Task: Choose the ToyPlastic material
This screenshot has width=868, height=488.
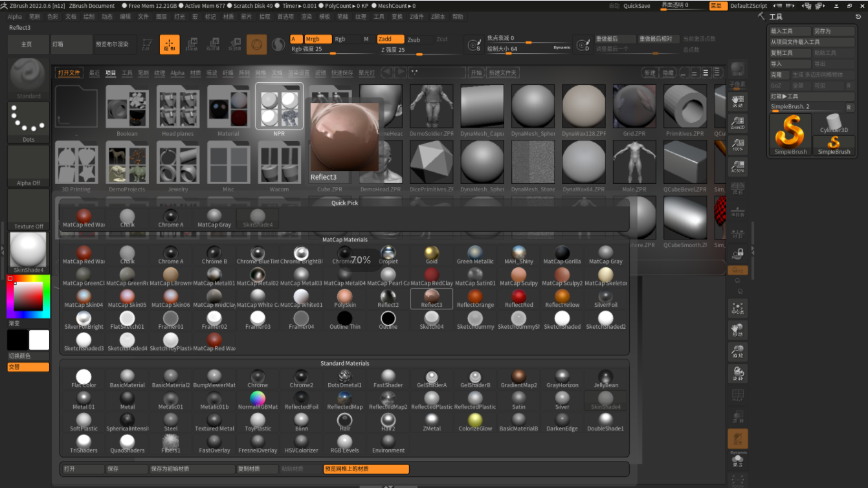Action: tap(258, 422)
